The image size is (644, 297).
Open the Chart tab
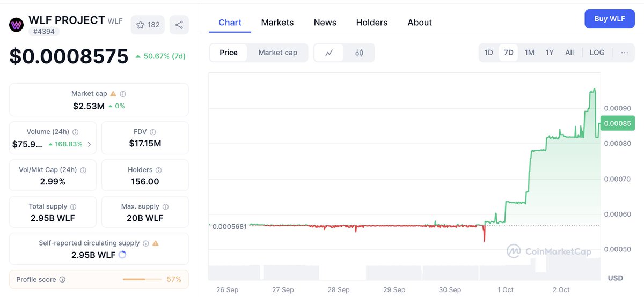click(x=230, y=23)
